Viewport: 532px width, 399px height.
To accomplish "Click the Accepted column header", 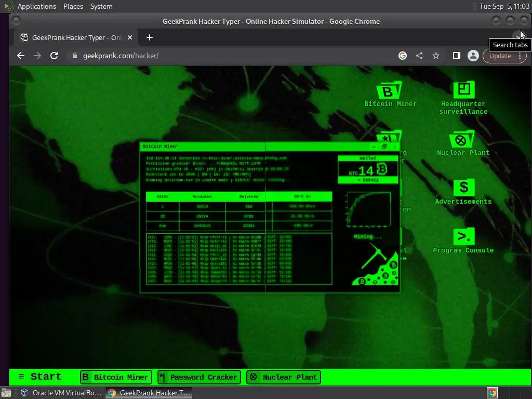I will (202, 196).
